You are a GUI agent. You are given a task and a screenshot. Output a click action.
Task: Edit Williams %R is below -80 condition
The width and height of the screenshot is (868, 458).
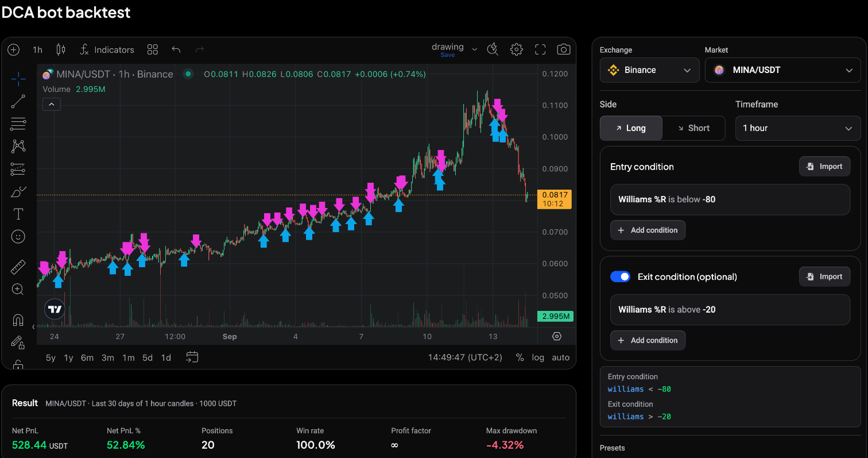tap(730, 199)
